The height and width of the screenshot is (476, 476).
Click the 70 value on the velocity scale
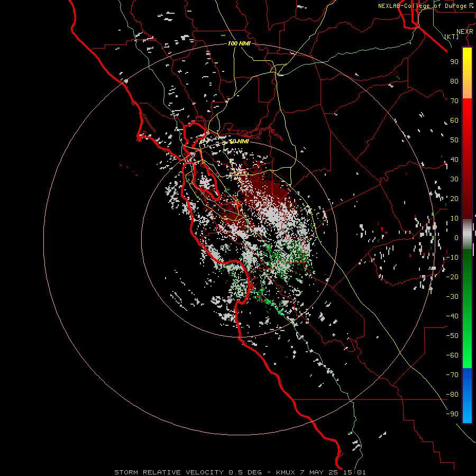click(x=454, y=101)
